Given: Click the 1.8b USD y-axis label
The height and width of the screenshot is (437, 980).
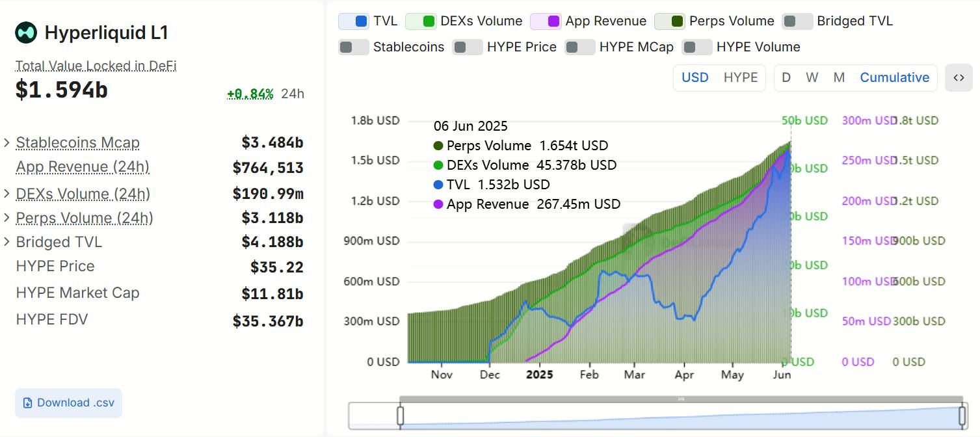Looking at the screenshot, I should tap(375, 121).
